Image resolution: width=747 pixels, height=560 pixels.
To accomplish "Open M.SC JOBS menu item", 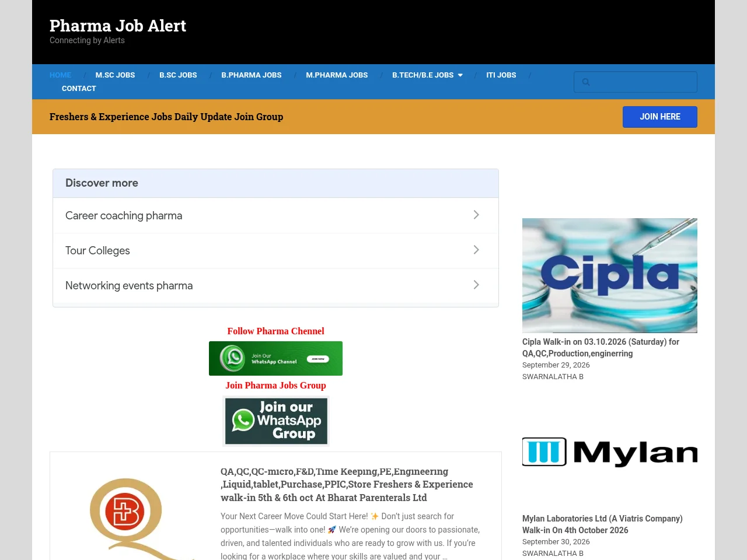I will pyautogui.click(x=115, y=75).
